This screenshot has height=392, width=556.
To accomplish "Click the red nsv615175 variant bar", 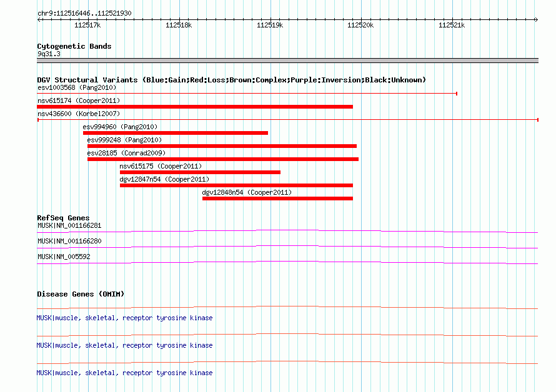I will pos(200,172).
